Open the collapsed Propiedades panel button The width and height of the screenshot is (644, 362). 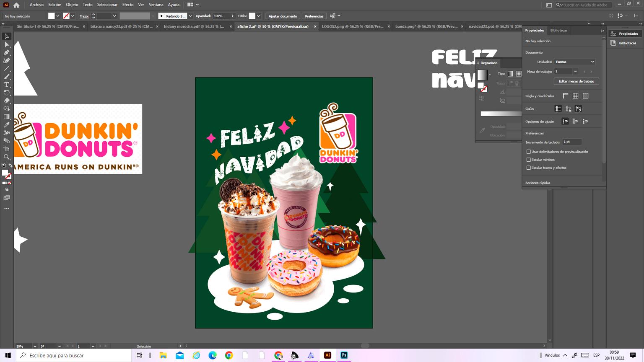coord(625,34)
